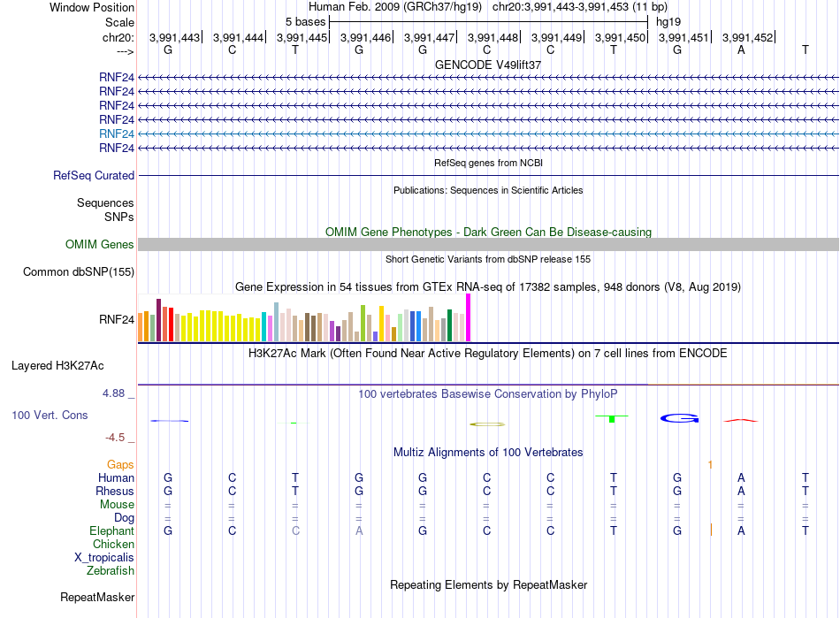Click the olive C glyph in conservation track
The height and width of the screenshot is (618, 840).
(x=487, y=424)
